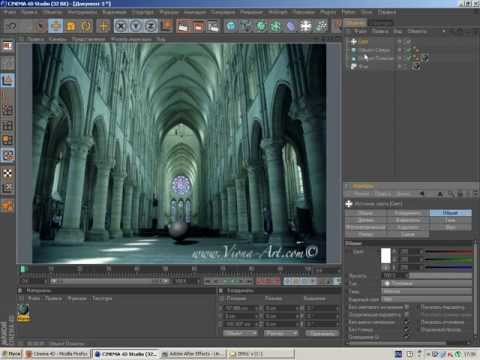Click the X position field in Coordinates panel

[242, 308]
